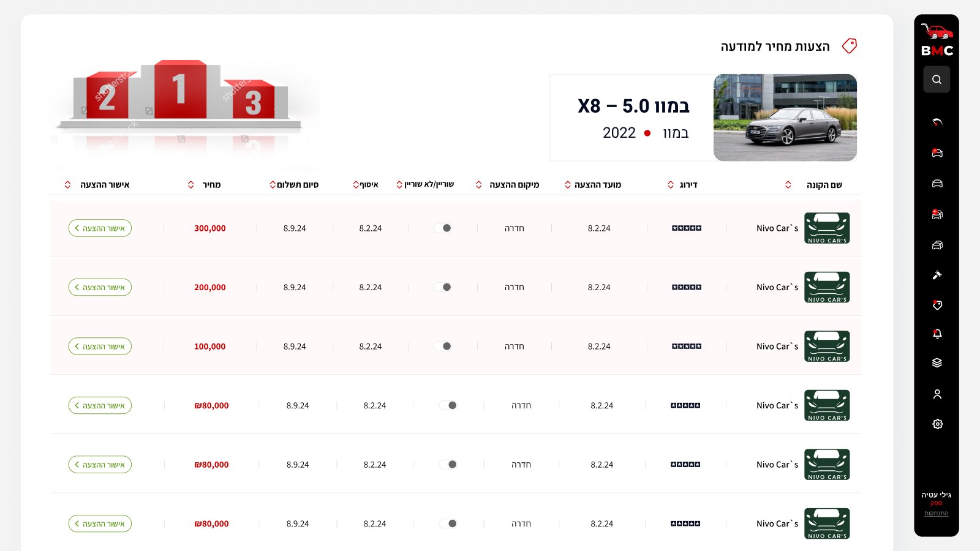The width and height of the screenshot is (980, 551).
Task: Sort by the מחיר column
Action: (190, 185)
